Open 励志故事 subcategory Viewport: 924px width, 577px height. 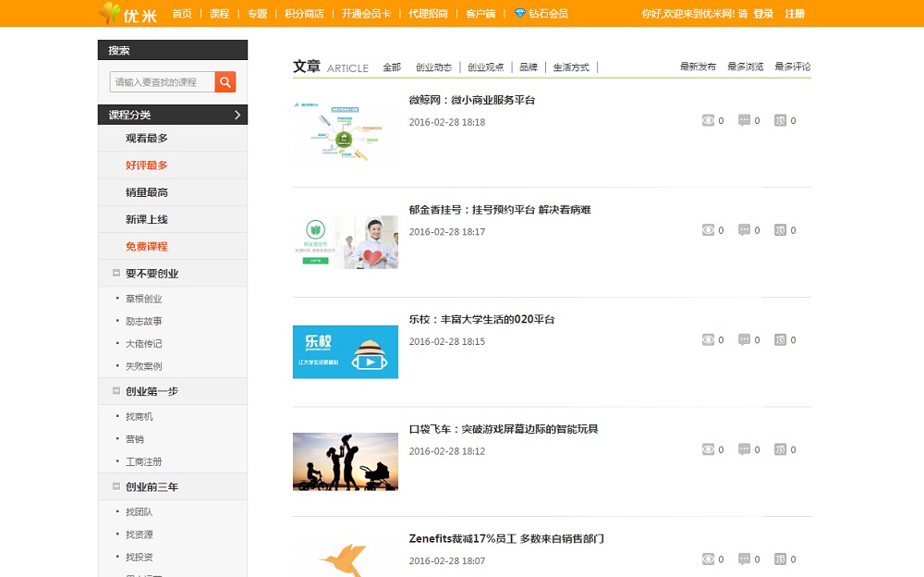144,321
